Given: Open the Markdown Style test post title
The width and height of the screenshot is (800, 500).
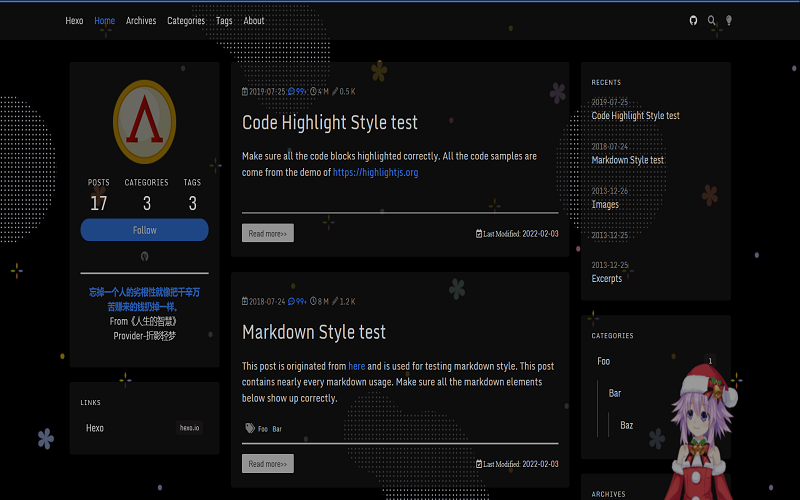Looking at the screenshot, I should pyautogui.click(x=314, y=332).
